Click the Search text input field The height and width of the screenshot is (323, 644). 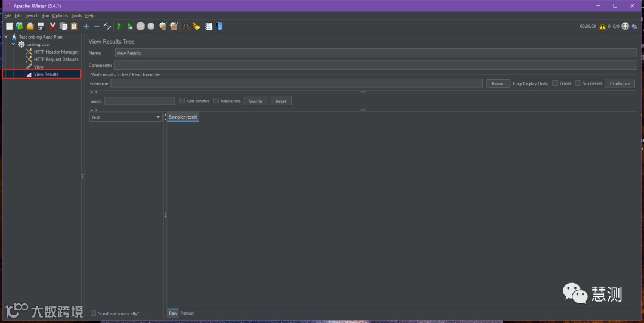[x=140, y=101]
